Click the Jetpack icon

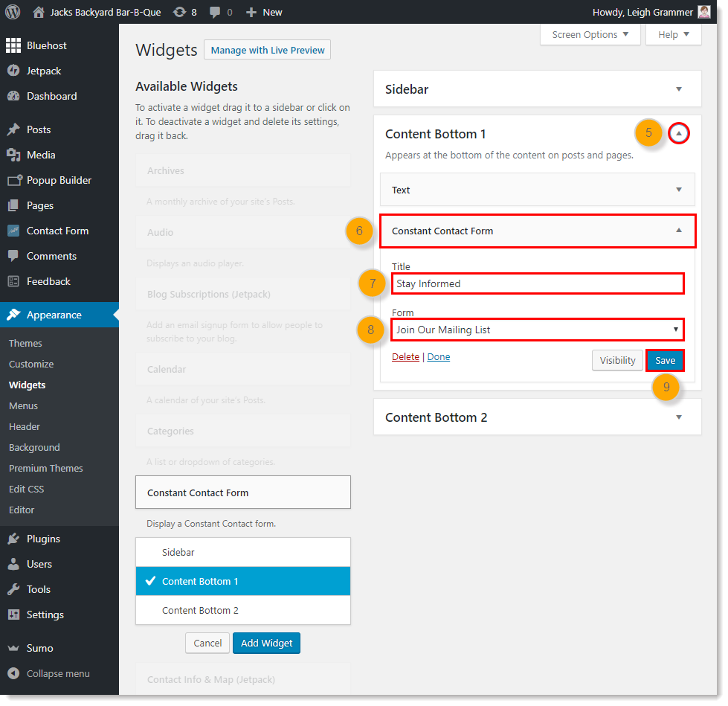click(13, 71)
